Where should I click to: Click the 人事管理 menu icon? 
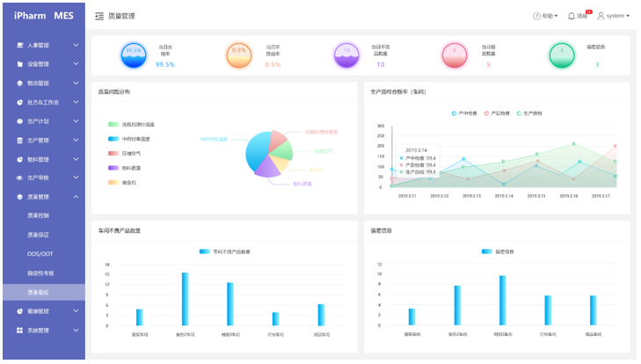(19, 45)
